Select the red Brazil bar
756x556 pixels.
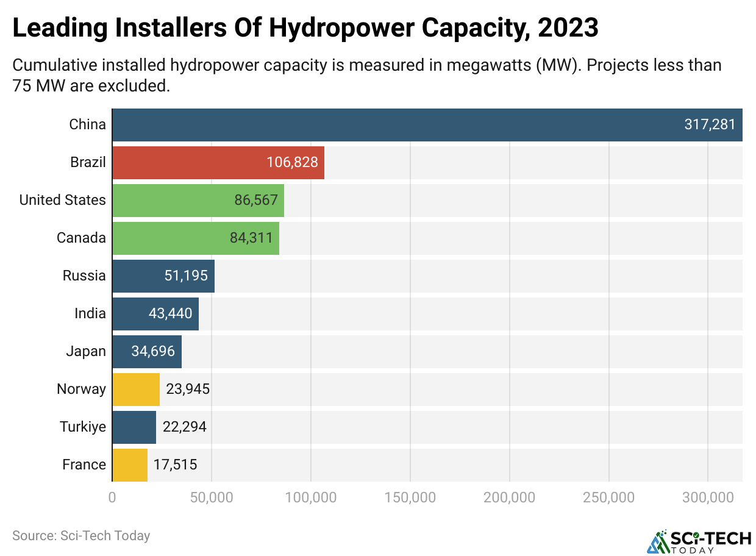coord(218,163)
